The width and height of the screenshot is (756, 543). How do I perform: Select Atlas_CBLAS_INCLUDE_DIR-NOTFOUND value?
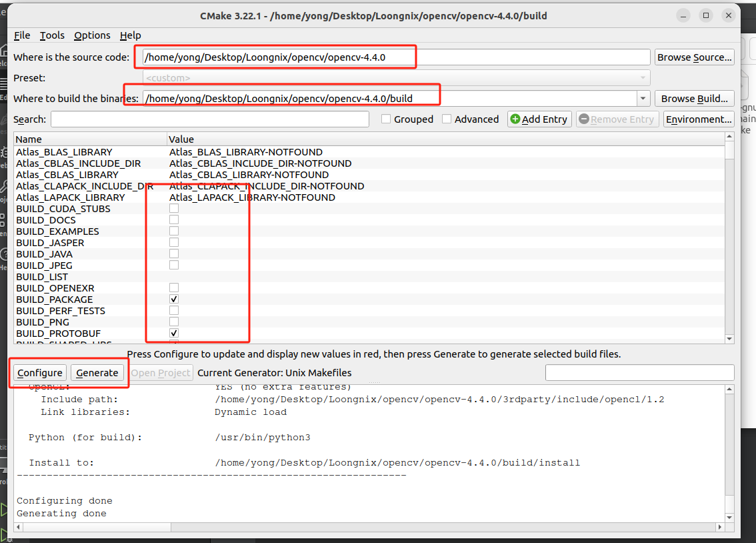pyautogui.click(x=261, y=163)
